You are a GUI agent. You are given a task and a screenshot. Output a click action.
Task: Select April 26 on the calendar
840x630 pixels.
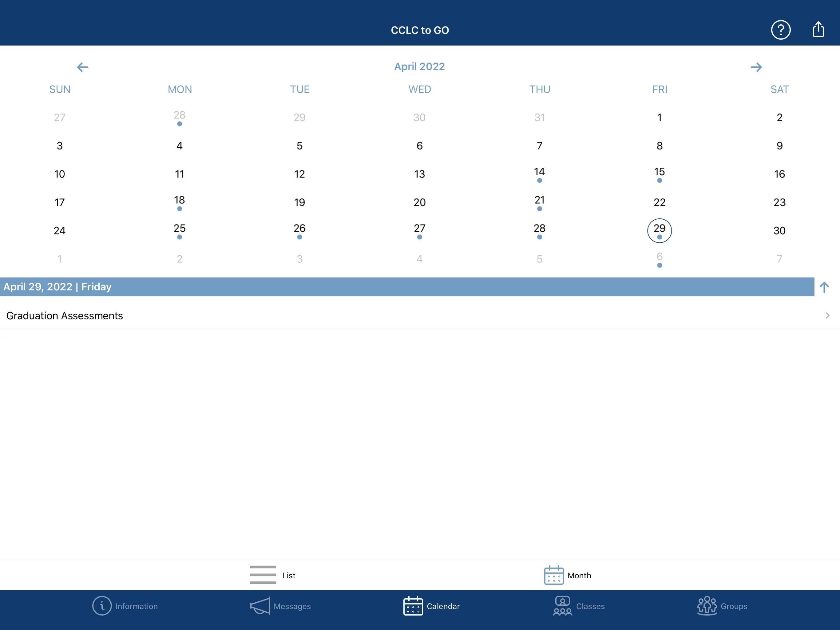click(x=299, y=231)
